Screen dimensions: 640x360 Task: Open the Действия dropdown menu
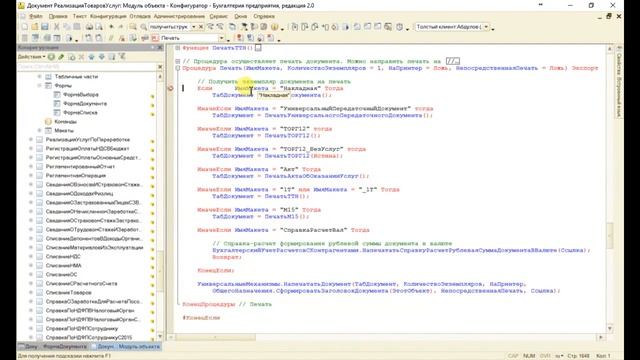click(x=31, y=57)
